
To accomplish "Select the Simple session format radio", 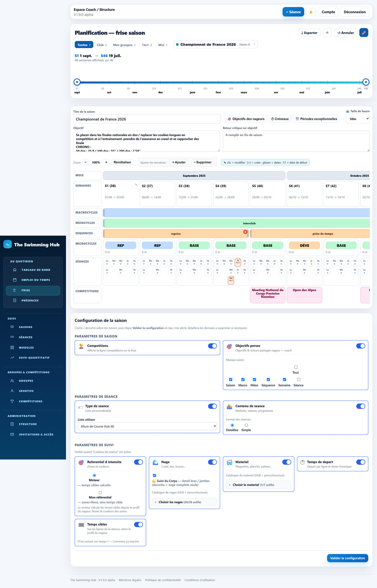I will click(246, 425).
